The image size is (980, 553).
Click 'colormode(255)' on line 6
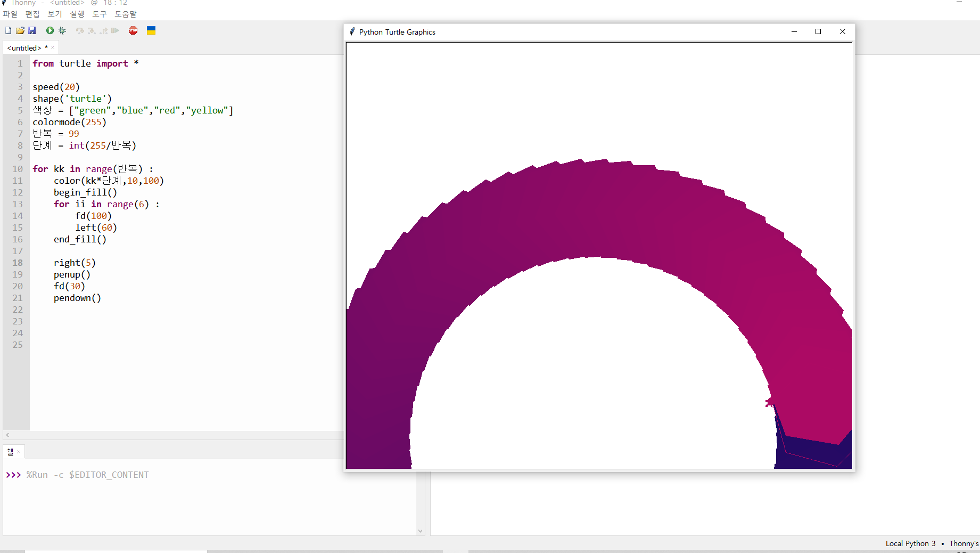click(70, 122)
